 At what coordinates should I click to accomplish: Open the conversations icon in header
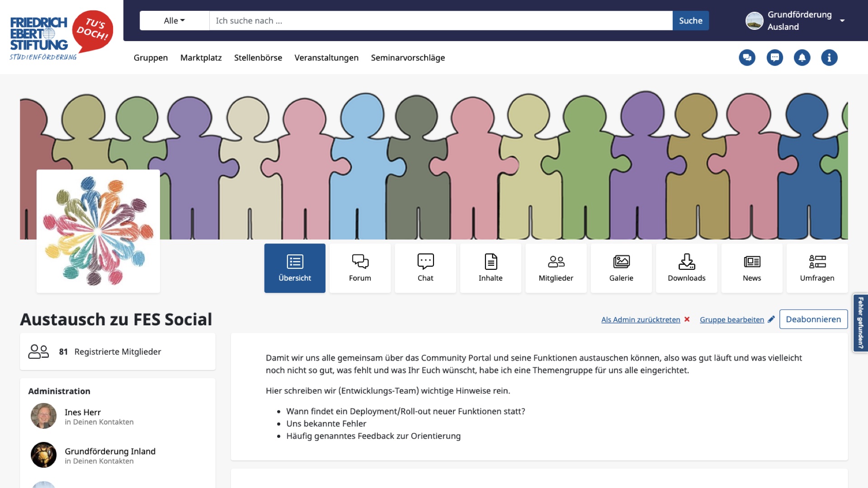point(747,57)
